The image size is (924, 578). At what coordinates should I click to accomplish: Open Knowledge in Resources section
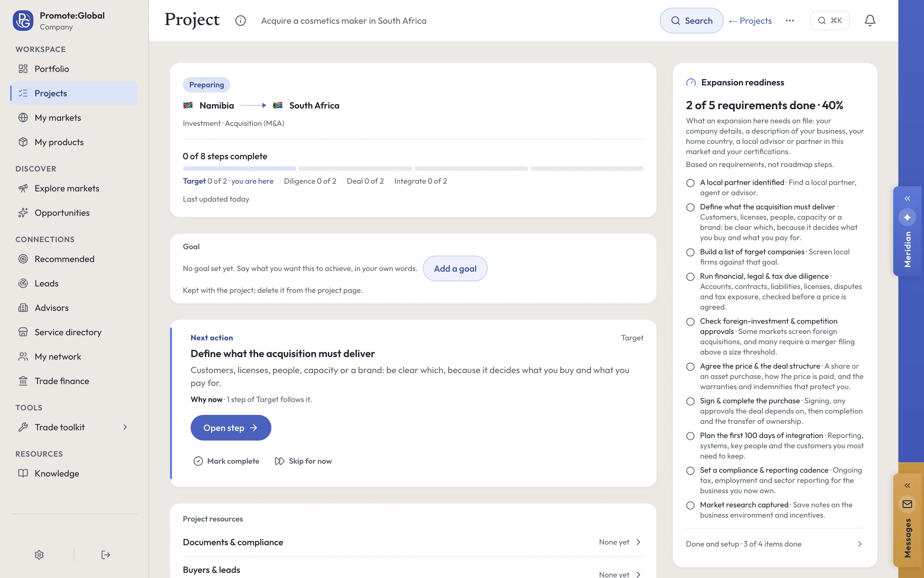tap(74, 474)
